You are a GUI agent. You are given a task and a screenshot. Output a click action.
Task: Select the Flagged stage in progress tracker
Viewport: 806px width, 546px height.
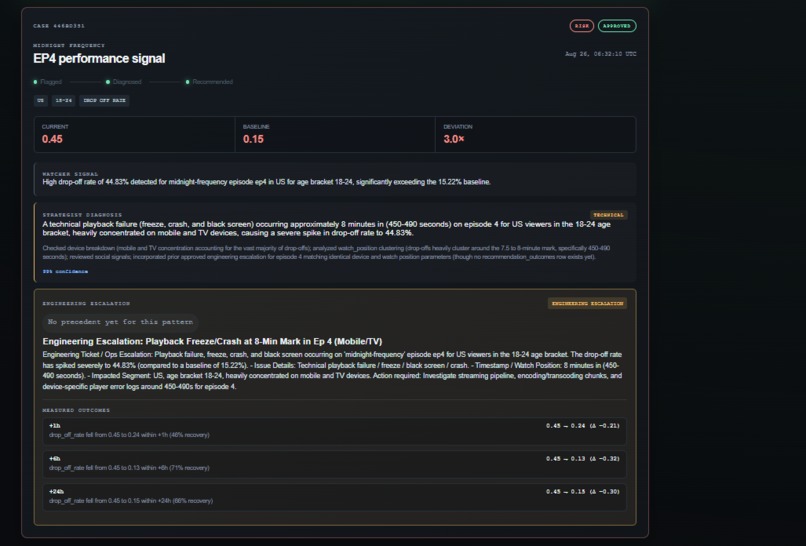(48, 82)
